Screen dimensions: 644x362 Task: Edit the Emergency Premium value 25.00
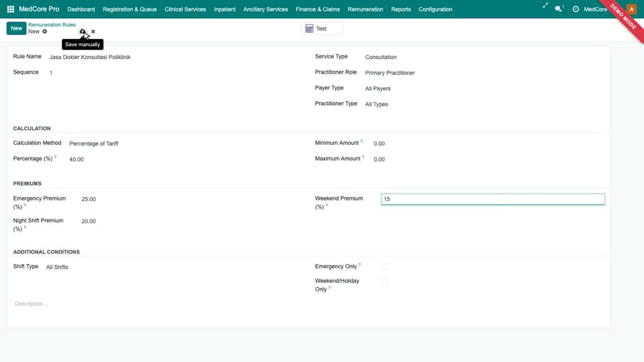[191, 199]
